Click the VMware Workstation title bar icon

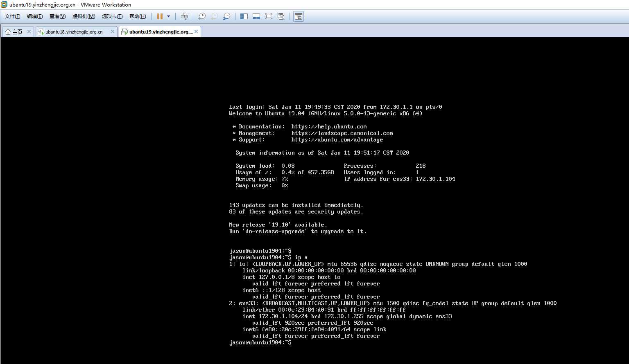coord(4,4)
